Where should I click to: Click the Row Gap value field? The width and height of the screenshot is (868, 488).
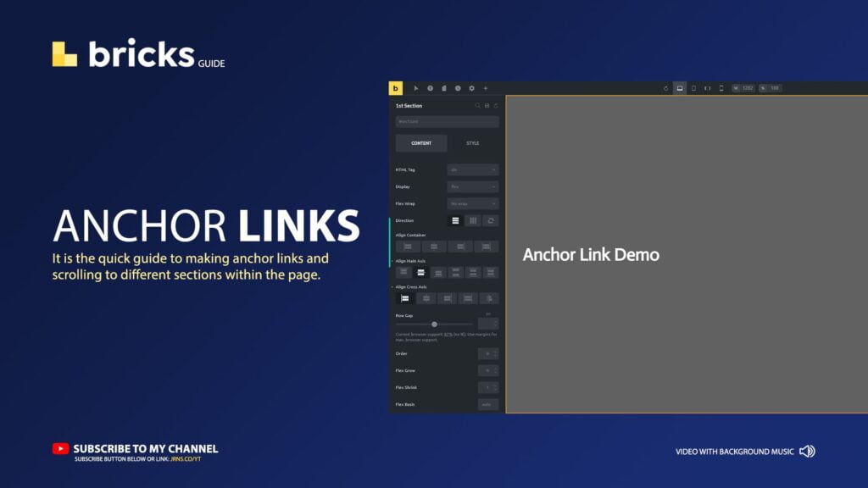[487, 324]
